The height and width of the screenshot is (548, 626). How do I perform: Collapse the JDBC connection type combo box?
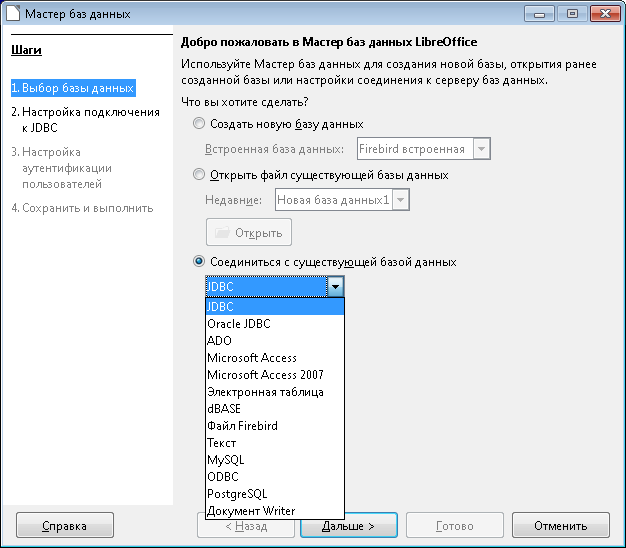(335, 286)
